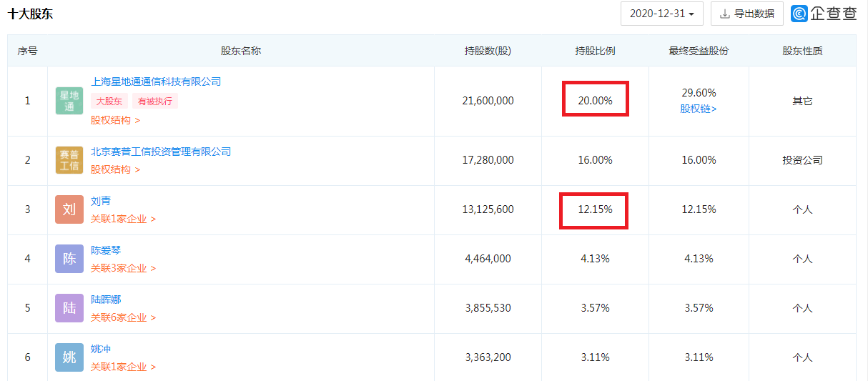
Task: Open 刘青's 关联1家企业 link
Action: click(x=123, y=219)
